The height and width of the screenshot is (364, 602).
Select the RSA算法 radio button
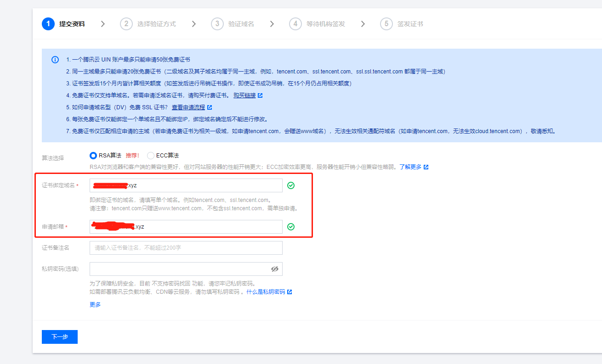[93, 156]
